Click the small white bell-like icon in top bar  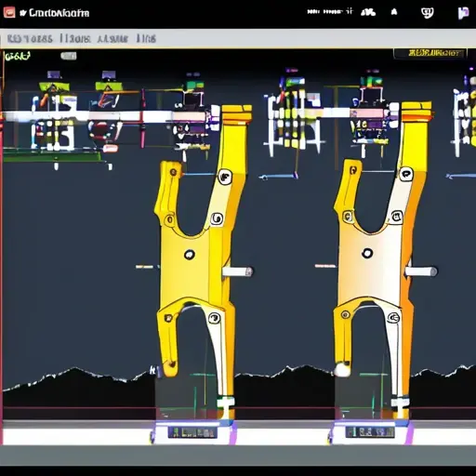(x=394, y=12)
